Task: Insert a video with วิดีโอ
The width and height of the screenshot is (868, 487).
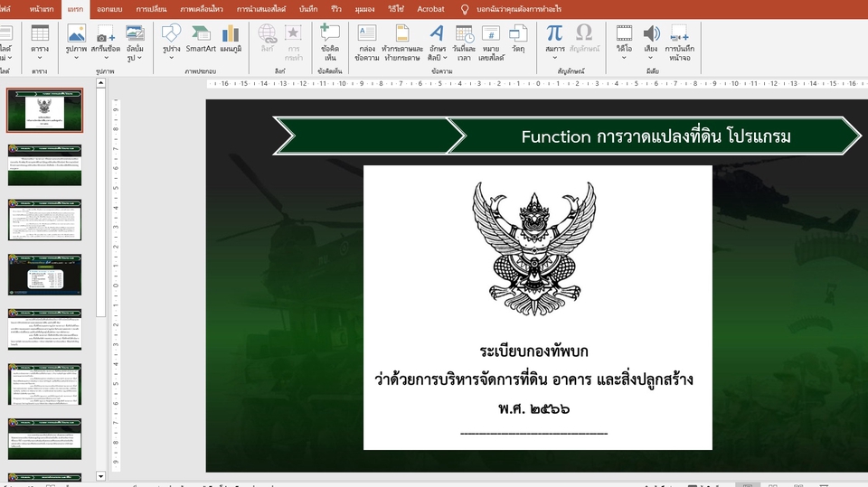Action: [624, 42]
